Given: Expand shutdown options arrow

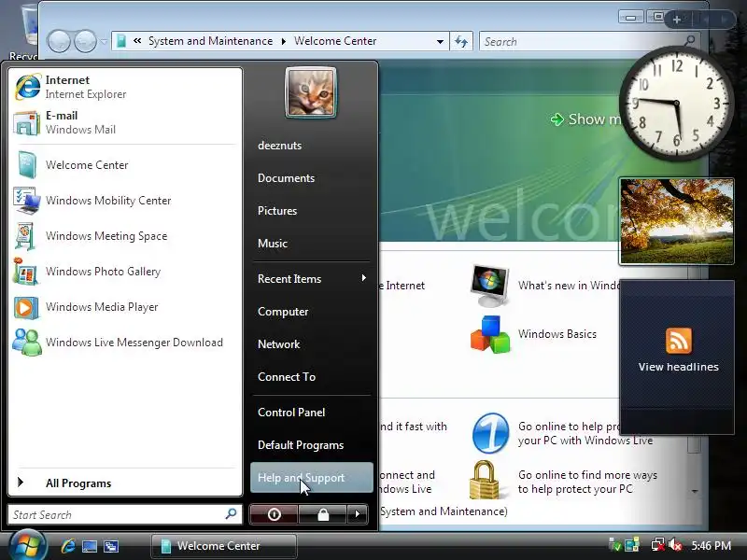Looking at the screenshot, I should click(358, 514).
